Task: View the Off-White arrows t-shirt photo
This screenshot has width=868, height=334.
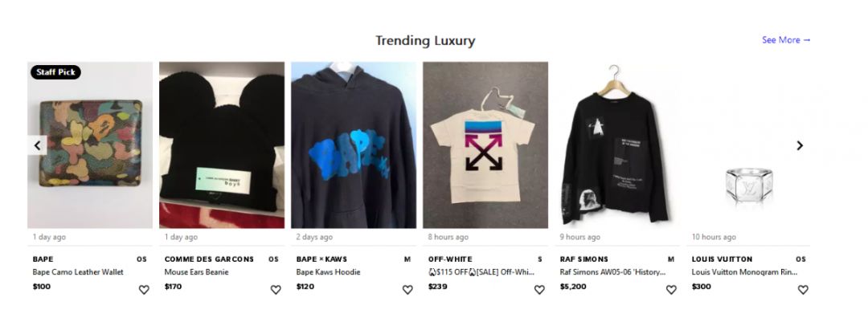Action: (x=485, y=145)
